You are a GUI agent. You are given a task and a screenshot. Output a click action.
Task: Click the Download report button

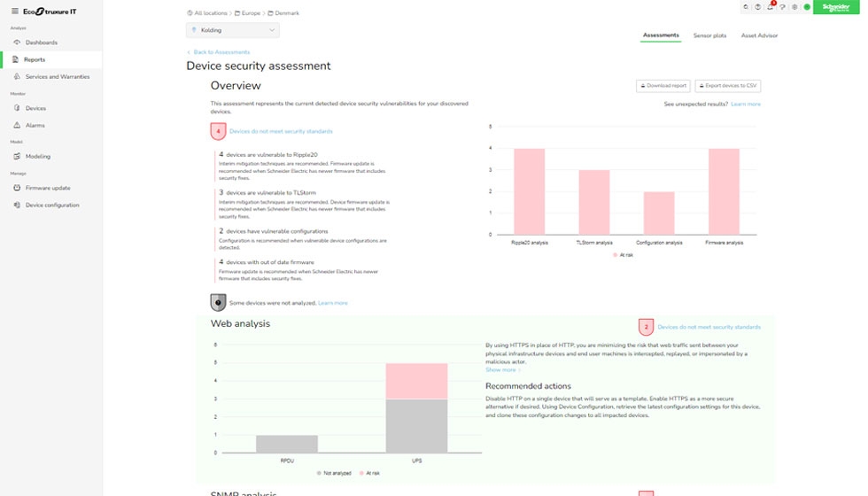(663, 86)
